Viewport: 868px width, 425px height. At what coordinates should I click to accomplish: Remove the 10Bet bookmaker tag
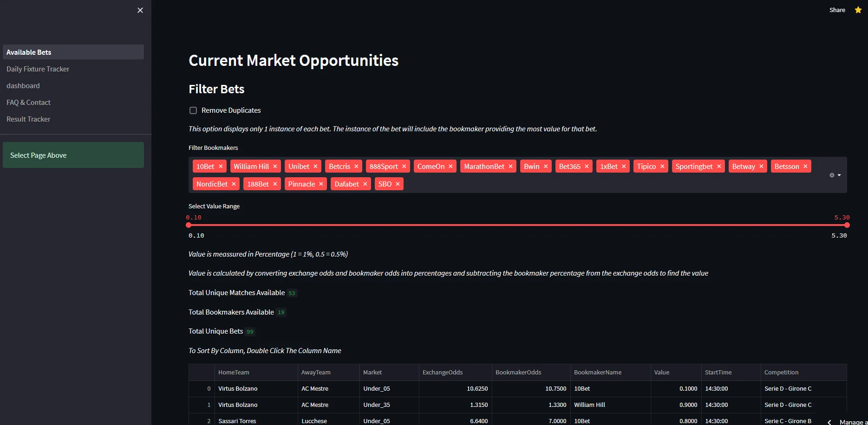tap(221, 167)
